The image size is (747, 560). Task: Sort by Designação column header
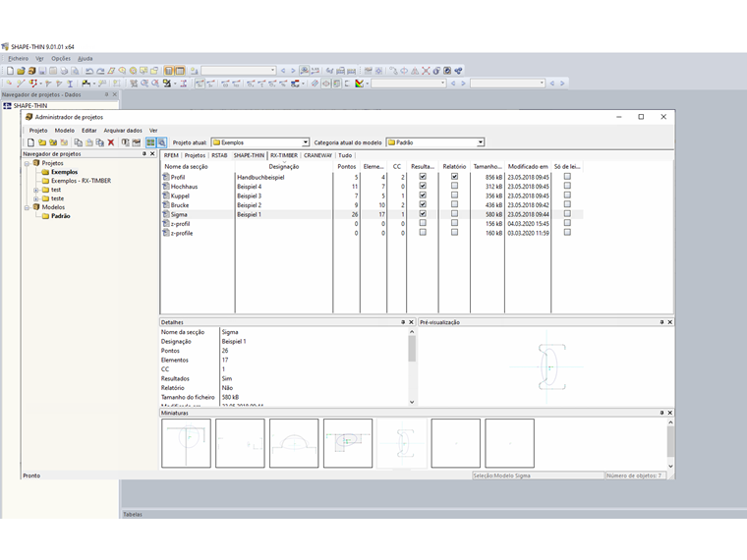(x=284, y=167)
